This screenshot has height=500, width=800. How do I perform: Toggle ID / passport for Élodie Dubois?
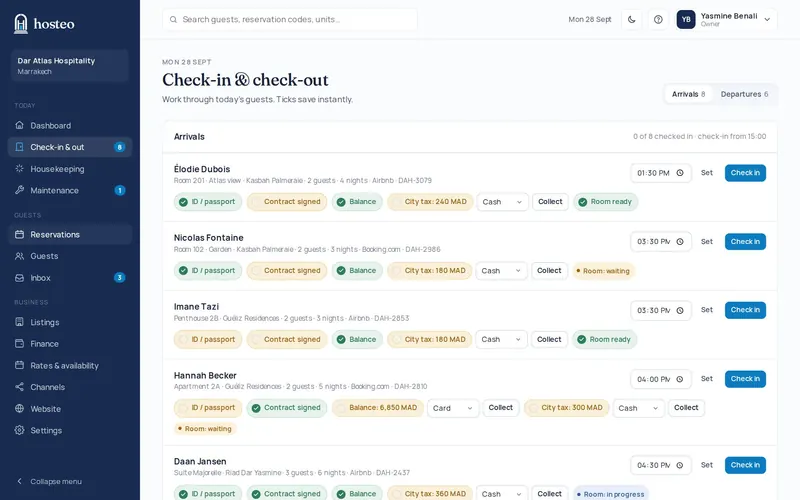207,202
